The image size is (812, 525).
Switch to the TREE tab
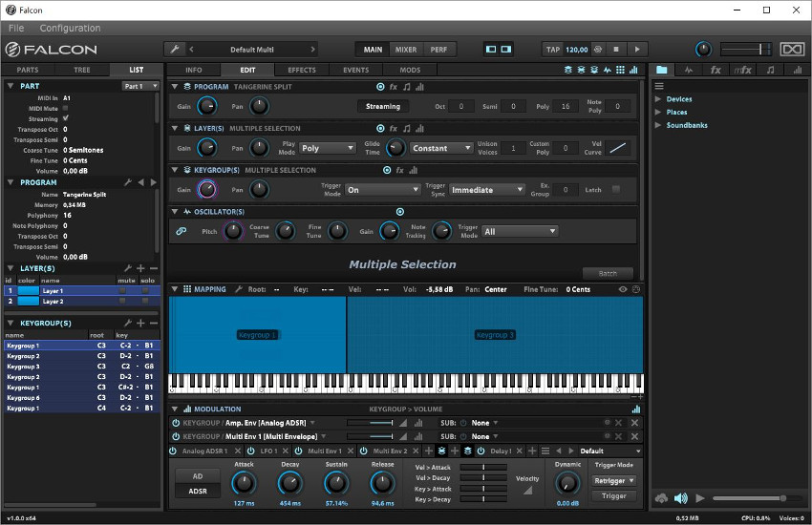click(x=82, y=70)
